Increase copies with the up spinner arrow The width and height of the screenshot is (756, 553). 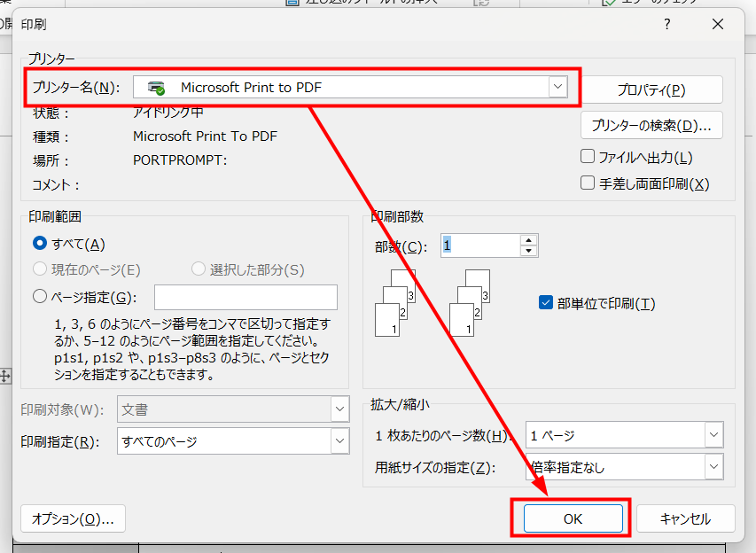click(529, 240)
